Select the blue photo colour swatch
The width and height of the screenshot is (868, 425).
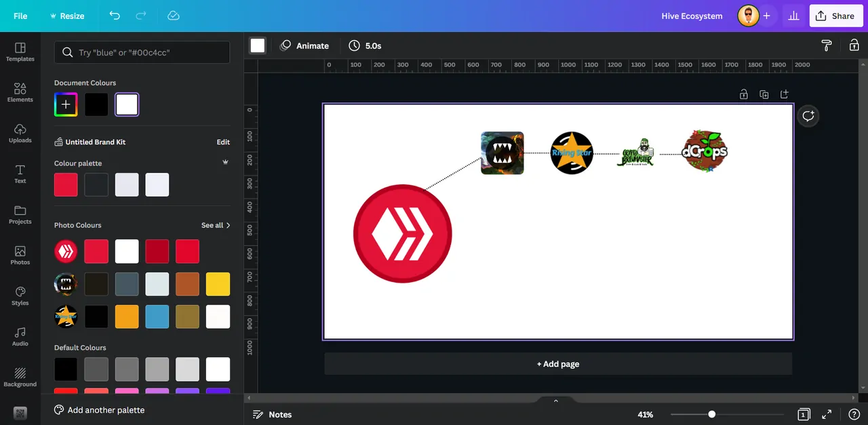click(157, 317)
